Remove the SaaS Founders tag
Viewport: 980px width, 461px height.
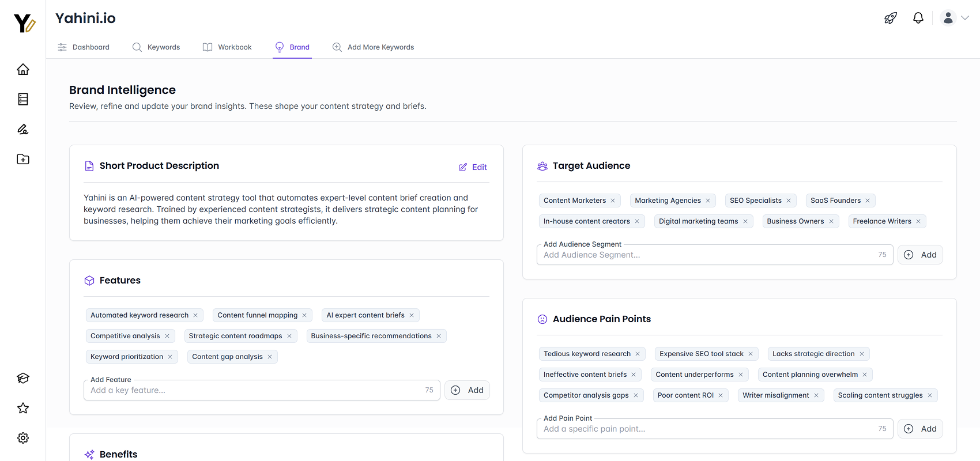coord(868,201)
